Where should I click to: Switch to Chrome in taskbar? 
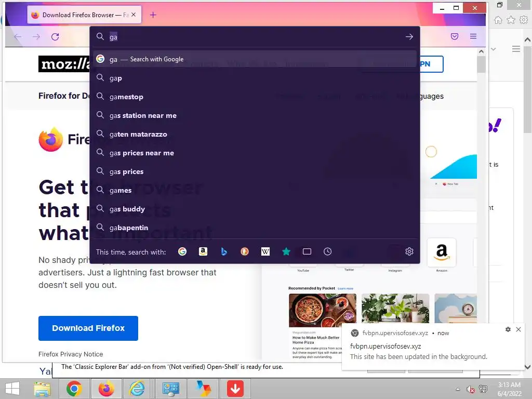click(x=74, y=389)
